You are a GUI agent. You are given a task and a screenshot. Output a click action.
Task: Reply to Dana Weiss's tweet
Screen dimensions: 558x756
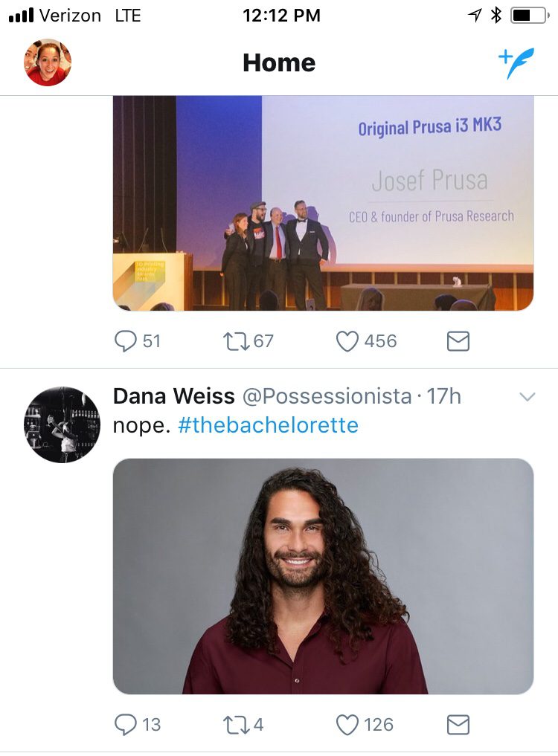click(126, 724)
